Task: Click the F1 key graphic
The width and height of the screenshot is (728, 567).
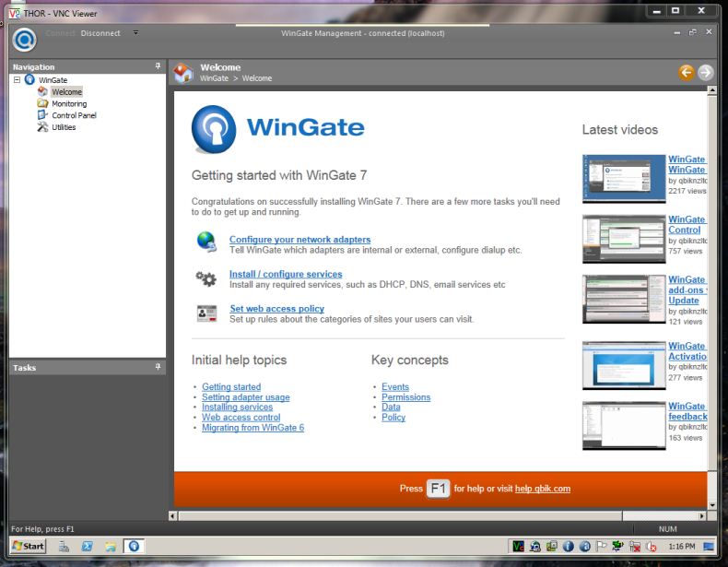Action: [x=439, y=489]
